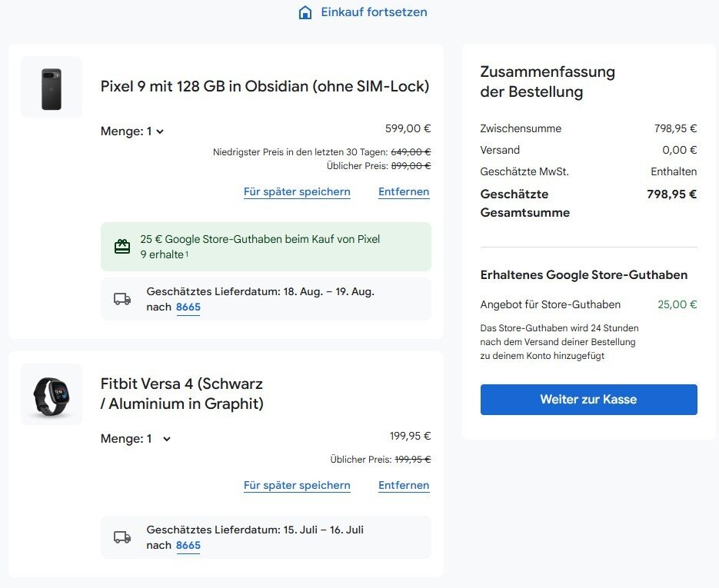
Task: Save Fitbit Versa 4 for later
Action: click(297, 486)
